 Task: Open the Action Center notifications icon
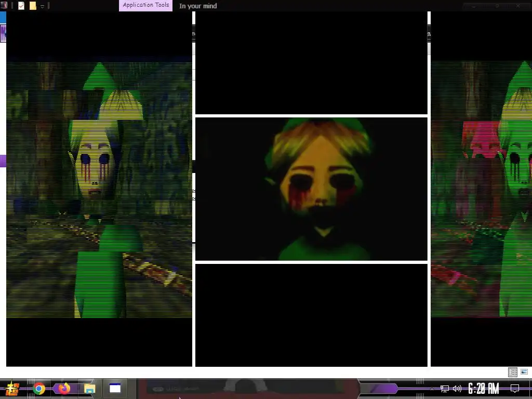pos(515,389)
